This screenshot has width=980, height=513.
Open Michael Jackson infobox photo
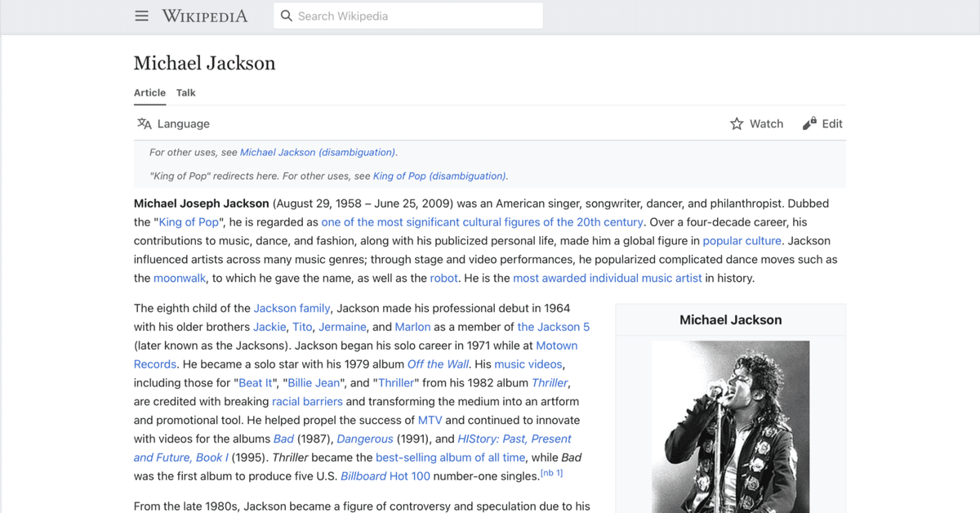[730, 426]
